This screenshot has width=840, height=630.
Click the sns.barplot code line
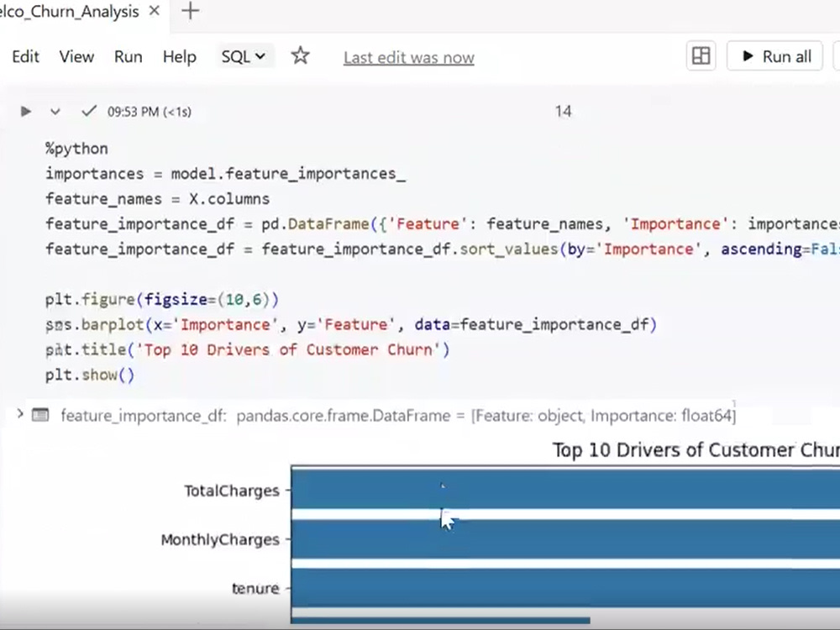tap(351, 324)
